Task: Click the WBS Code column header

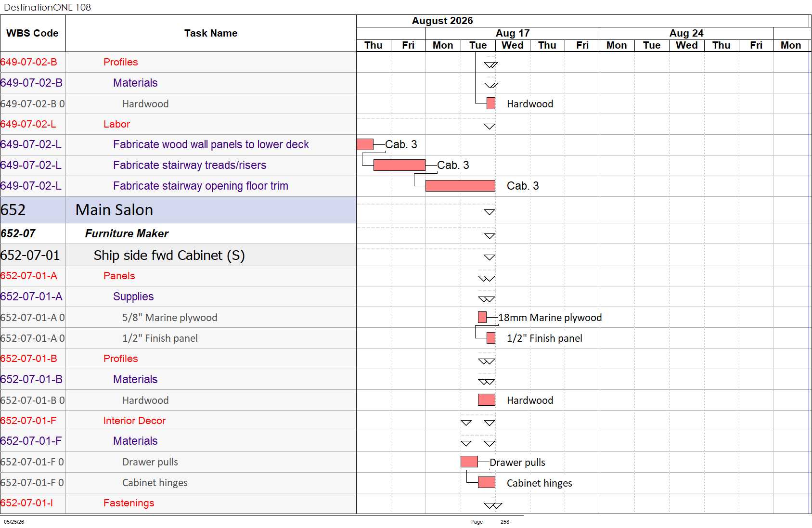Action: click(33, 33)
